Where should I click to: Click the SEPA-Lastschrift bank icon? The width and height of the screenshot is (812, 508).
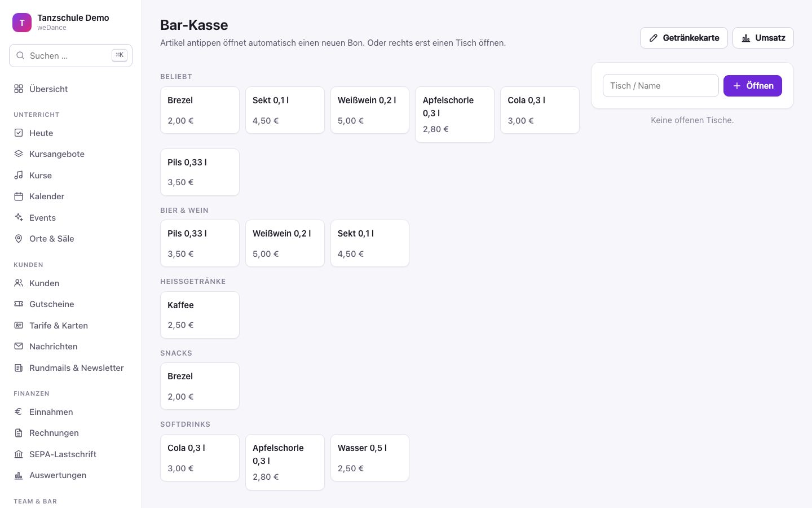19,454
